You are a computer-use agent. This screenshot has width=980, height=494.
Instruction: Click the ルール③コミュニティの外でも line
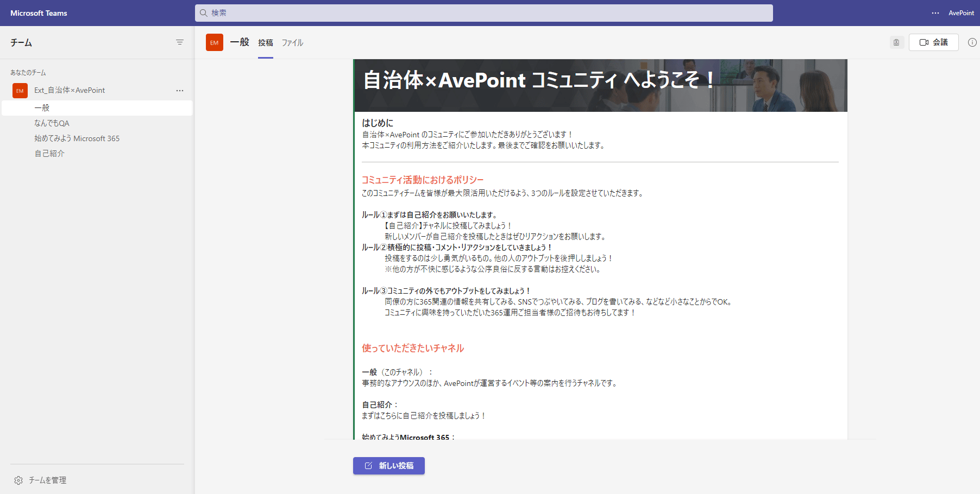(447, 291)
